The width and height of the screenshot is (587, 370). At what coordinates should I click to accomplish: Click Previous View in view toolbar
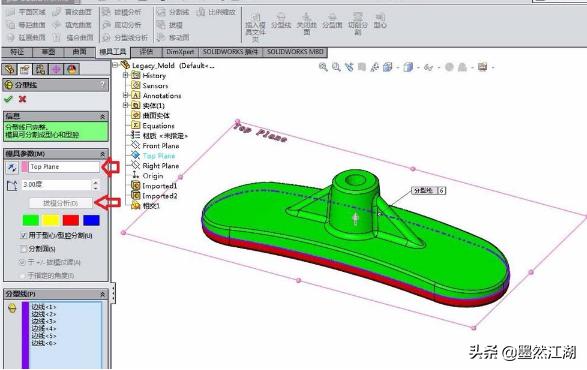[349, 67]
